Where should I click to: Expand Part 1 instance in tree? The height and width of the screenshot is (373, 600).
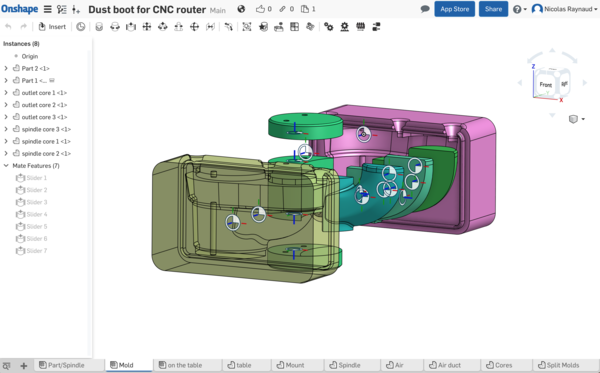click(6, 81)
